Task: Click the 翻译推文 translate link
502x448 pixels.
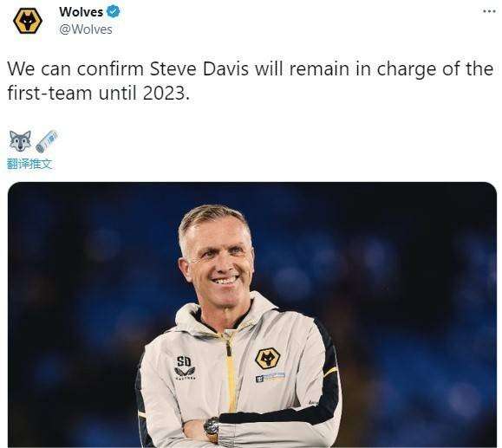Action: [x=29, y=164]
